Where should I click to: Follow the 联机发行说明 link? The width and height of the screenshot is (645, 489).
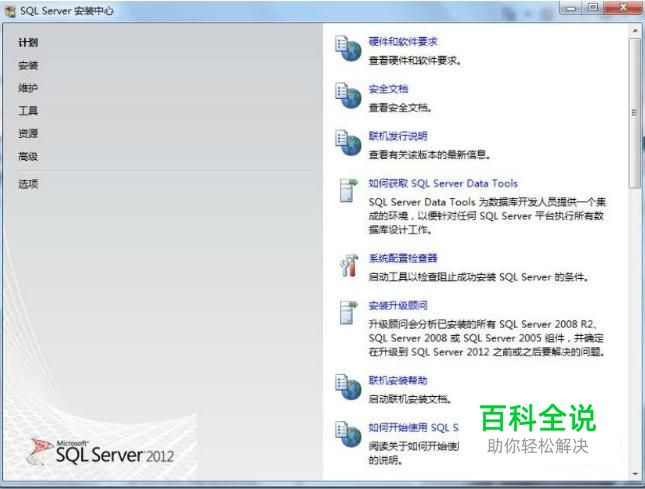point(398,136)
